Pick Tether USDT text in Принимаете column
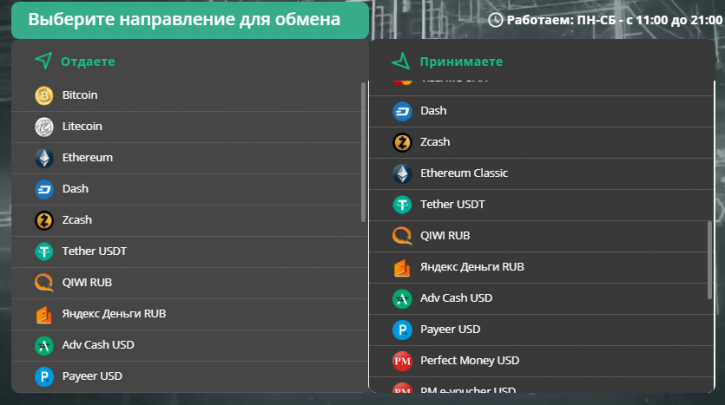Image resolution: width=725 pixels, height=405 pixels. 452,204
